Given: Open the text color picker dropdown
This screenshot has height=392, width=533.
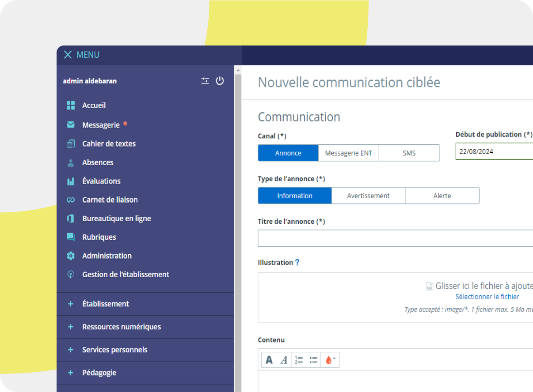Looking at the screenshot, I should pos(330,360).
